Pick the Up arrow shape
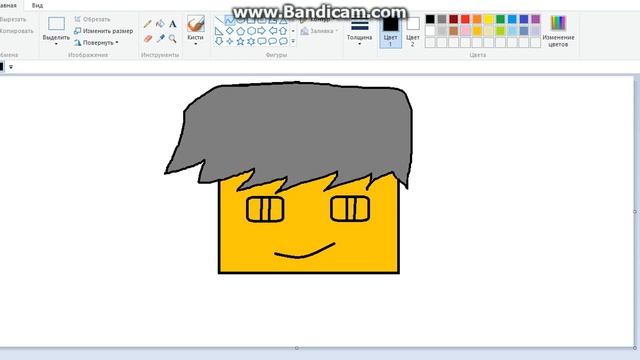 pos(283,31)
